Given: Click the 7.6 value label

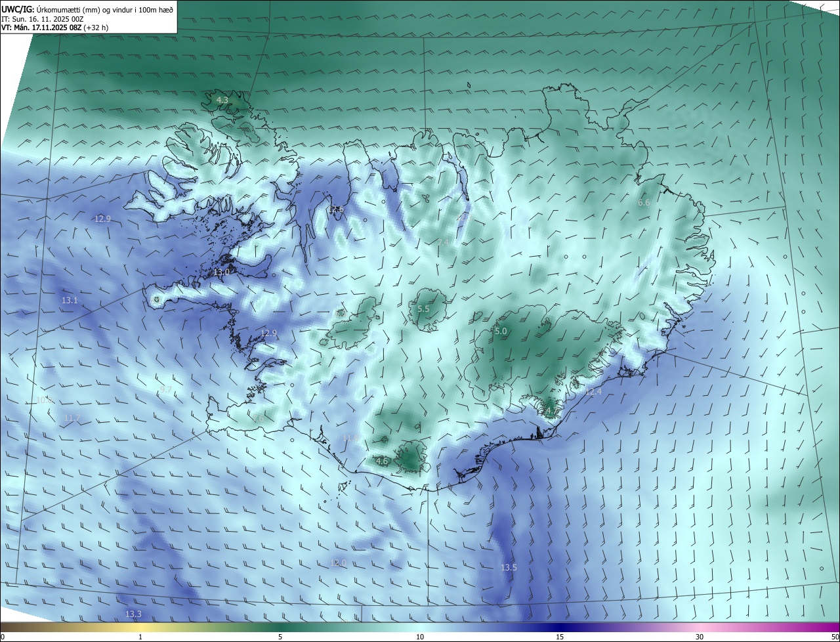Looking at the screenshot, I should (x=258, y=418).
